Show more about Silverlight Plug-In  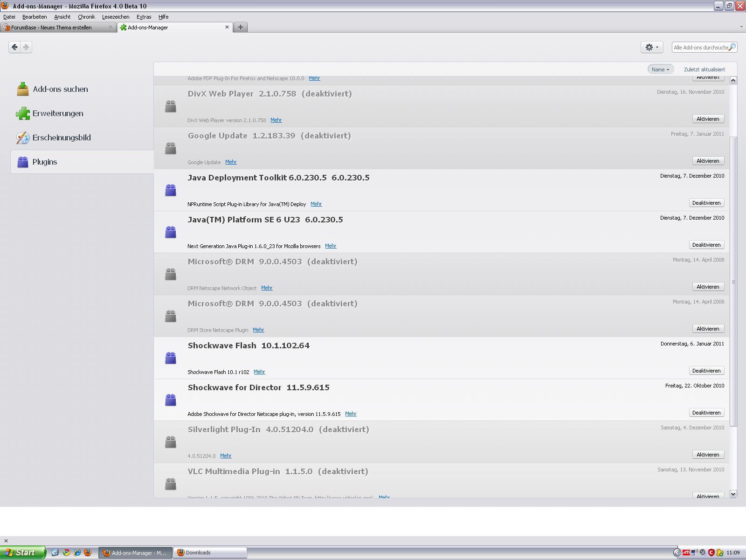pos(226,456)
